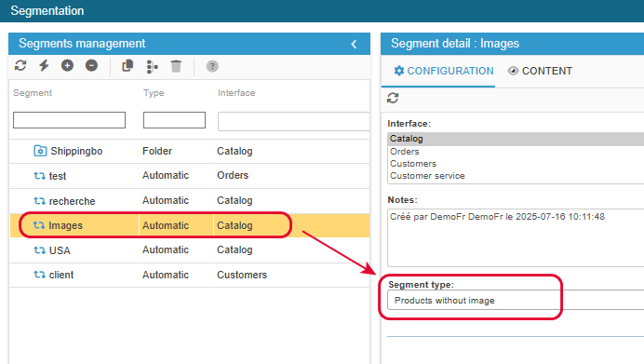Click into the Notes text area

pyautogui.click(x=516, y=238)
